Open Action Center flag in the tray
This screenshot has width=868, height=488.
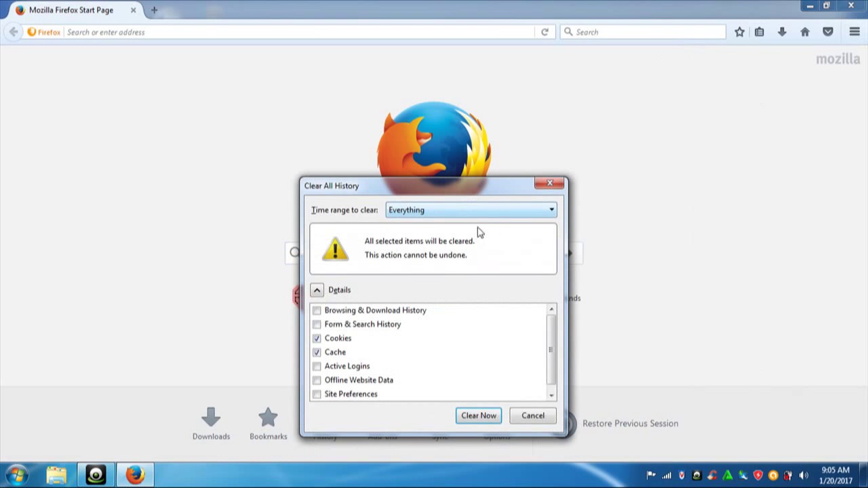click(x=651, y=475)
